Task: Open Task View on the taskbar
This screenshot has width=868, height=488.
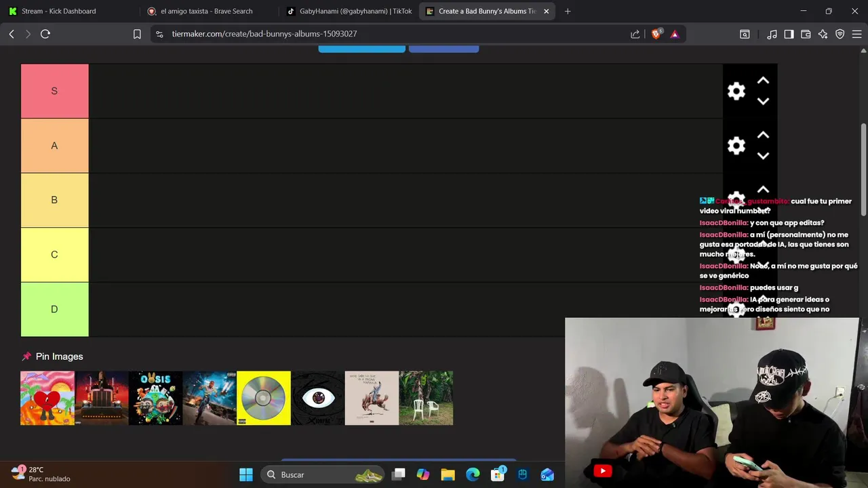Action: click(399, 474)
